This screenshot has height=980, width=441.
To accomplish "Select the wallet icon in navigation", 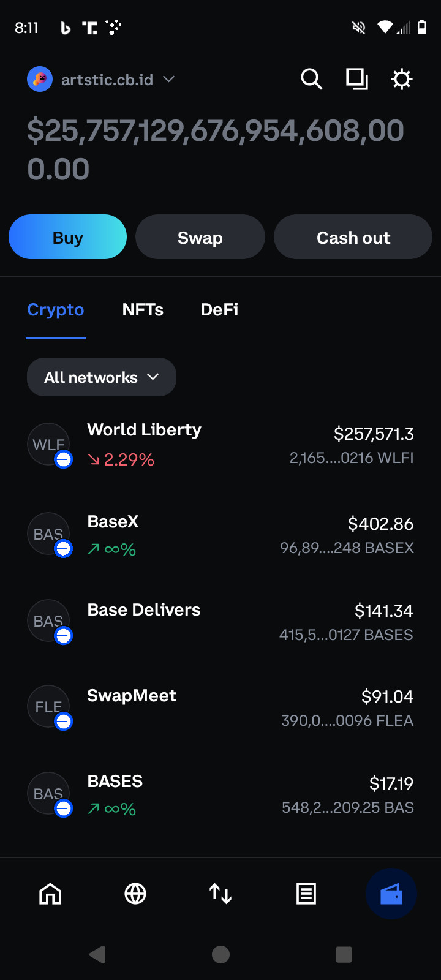I will point(391,894).
